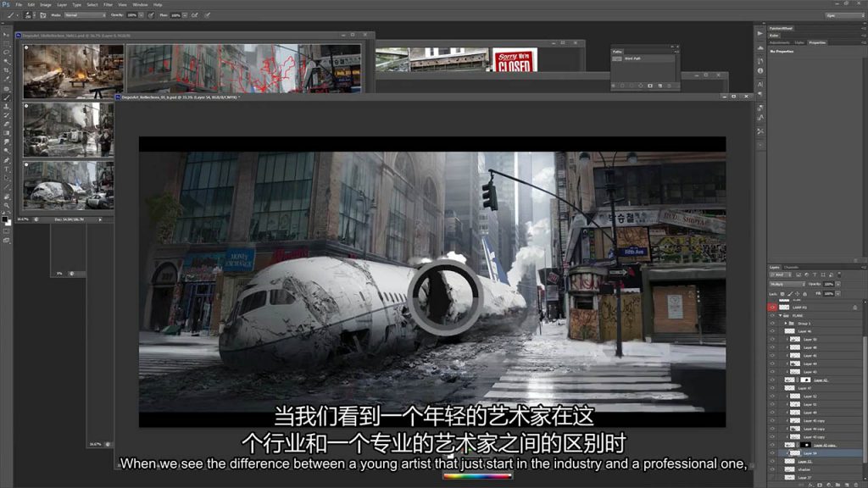Open the layer filter Kind dropdown
Image resolution: width=868 pixels, height=488 pixels.
[780, 275]
